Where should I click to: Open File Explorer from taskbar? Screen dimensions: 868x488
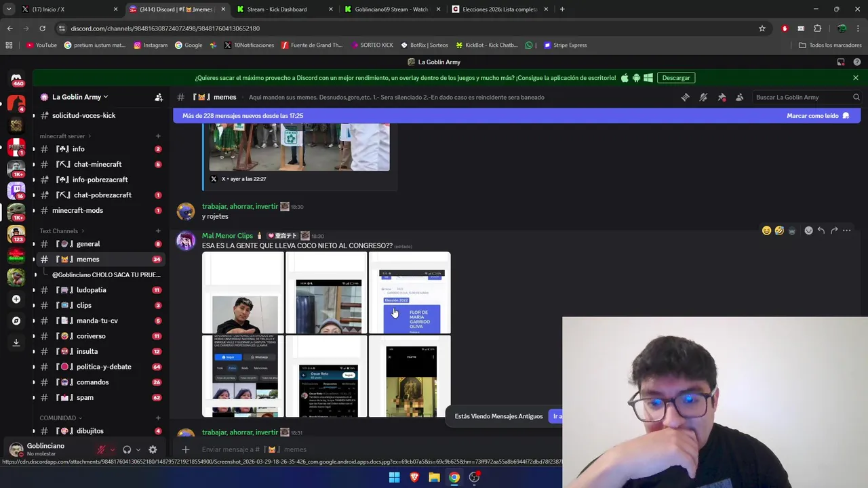[434, 477]
